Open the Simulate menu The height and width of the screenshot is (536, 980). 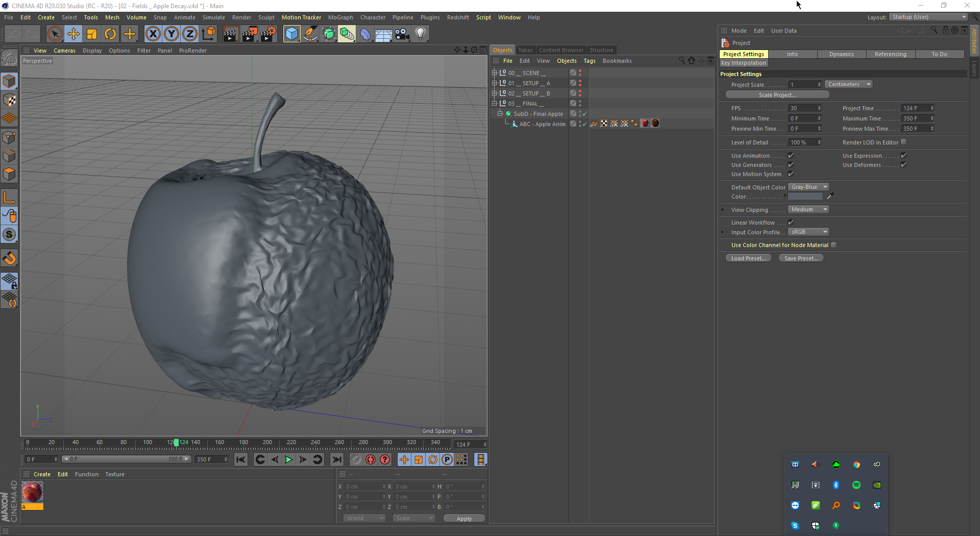click(x=213, y=17)
